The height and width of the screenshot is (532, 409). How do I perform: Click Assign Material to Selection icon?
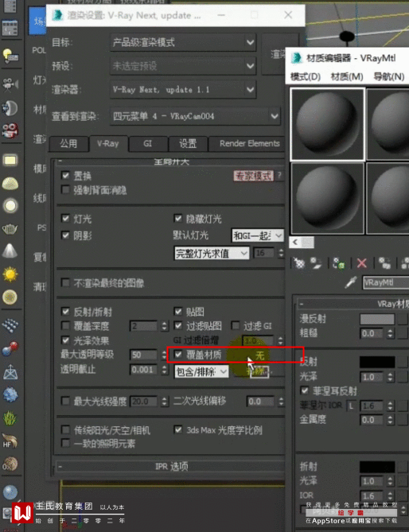338,263
